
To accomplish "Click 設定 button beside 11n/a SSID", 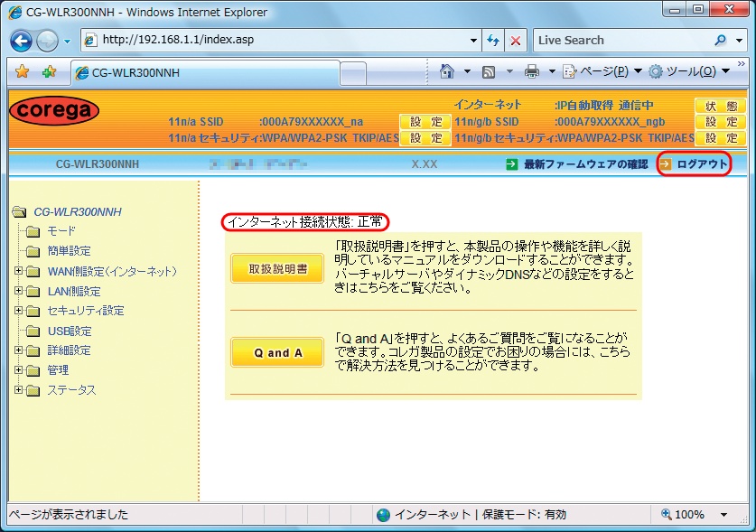I will click(x=425, y=122).
